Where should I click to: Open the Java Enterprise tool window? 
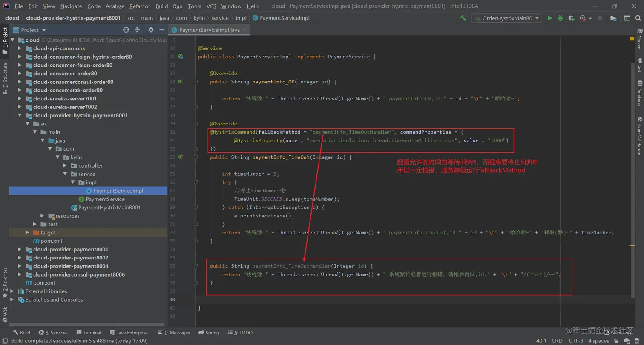pos(129,333)
